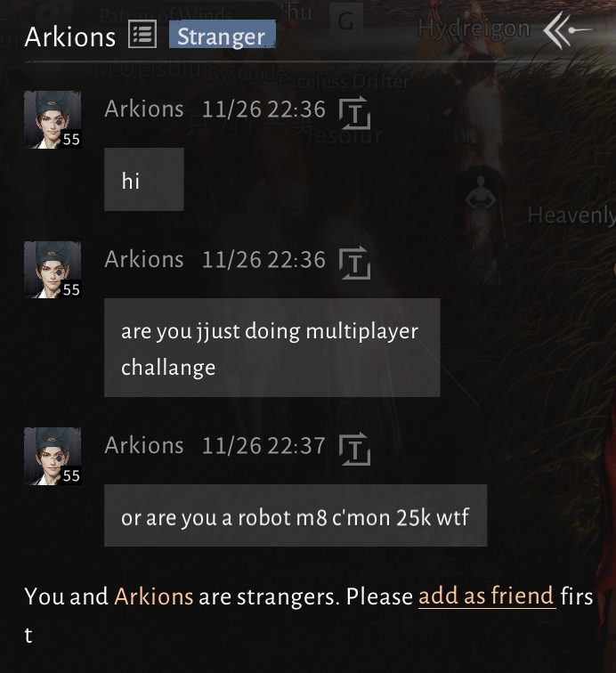Click the Arkions sender name on the first message
Viewport: 616px width, 673px height.
pos(144,109)
